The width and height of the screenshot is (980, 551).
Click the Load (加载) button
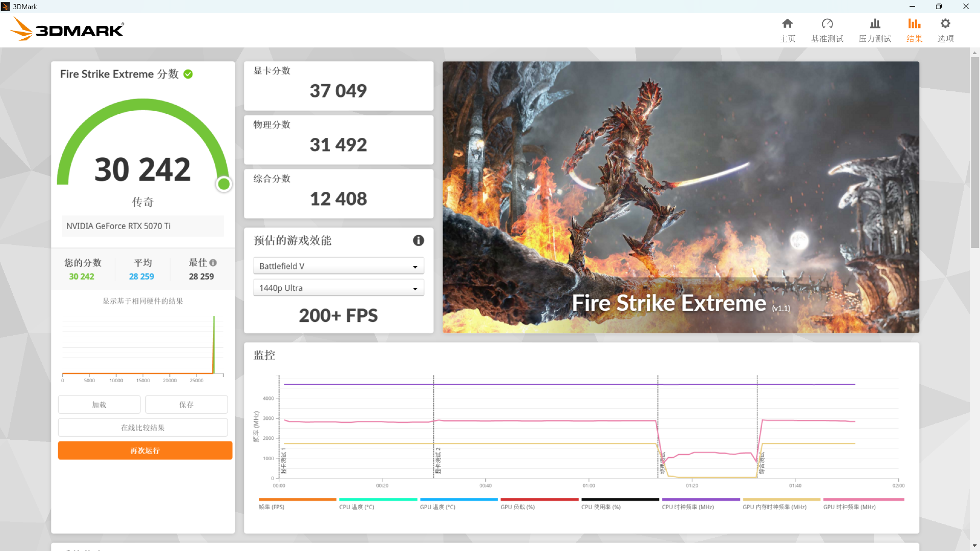99,405
